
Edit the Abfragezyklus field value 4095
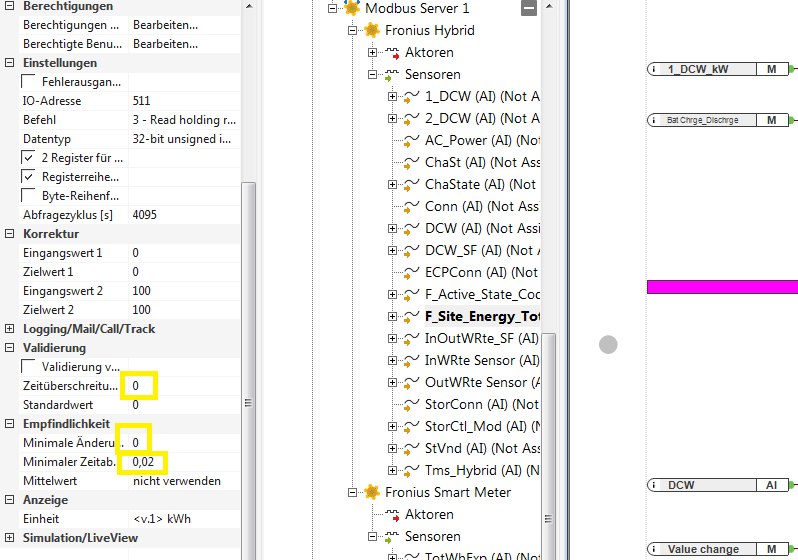[184, 215]
